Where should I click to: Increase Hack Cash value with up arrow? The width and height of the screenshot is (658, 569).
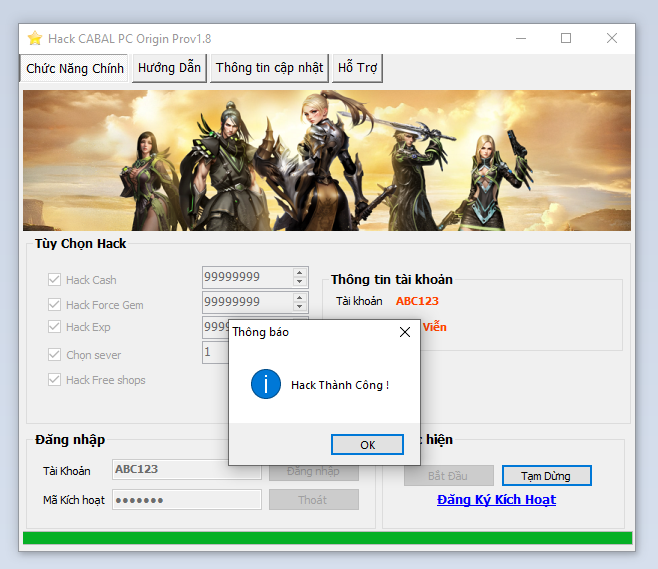click(299, 272)
